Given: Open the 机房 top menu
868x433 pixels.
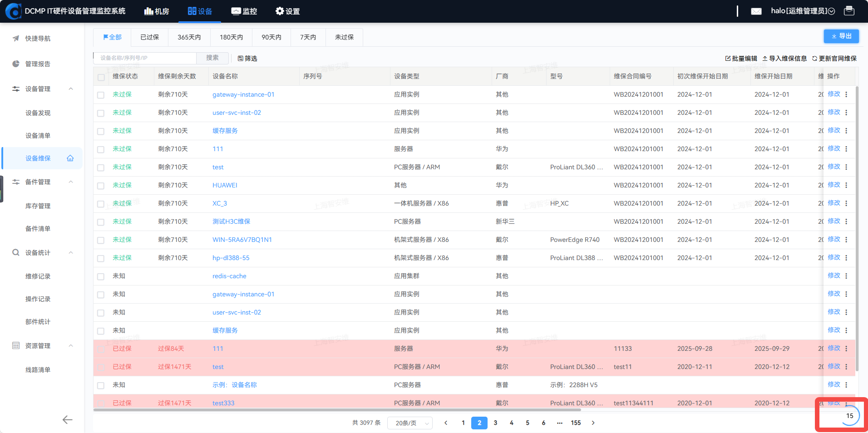Looking at the screenshot, I should (x=157, y=11).
